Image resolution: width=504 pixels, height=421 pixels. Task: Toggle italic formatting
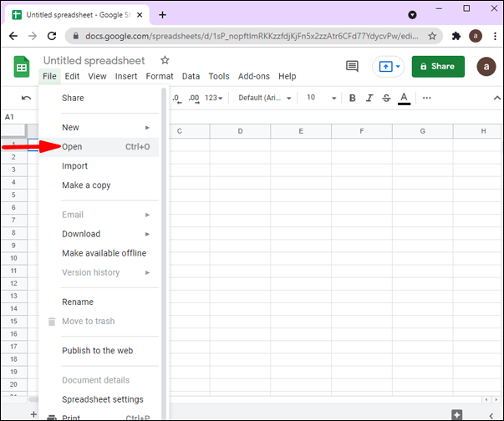369,98
